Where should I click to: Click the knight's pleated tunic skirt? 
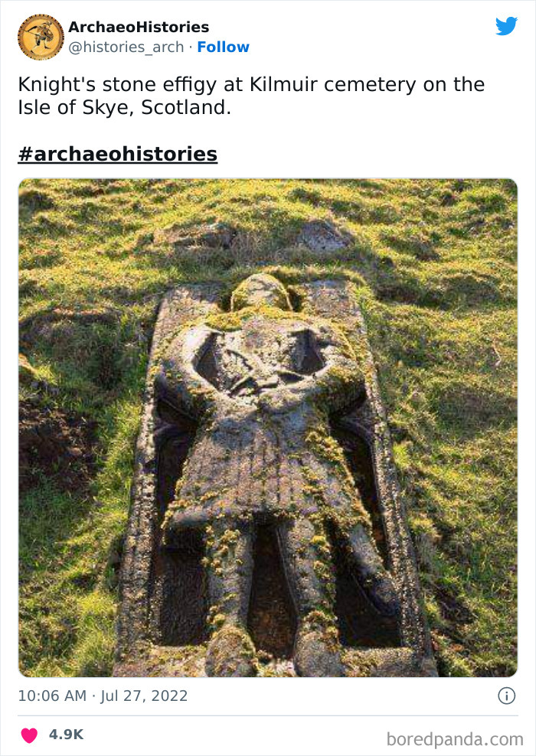click(263, 470)
